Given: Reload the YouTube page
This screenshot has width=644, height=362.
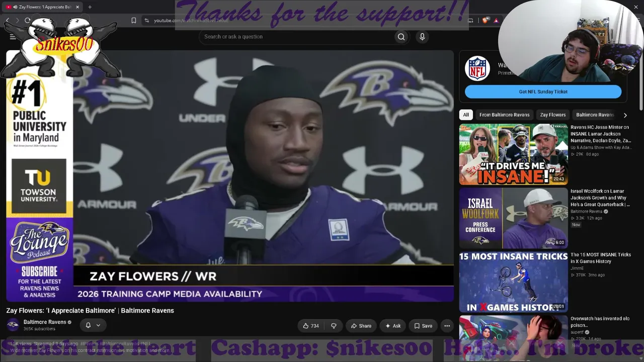Looking at the screenshot, I should tap(27, 21).
